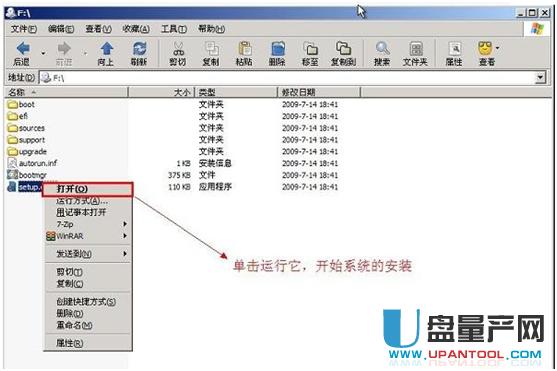Click the Search (搜索) magnifier icon

pos(383,49)
